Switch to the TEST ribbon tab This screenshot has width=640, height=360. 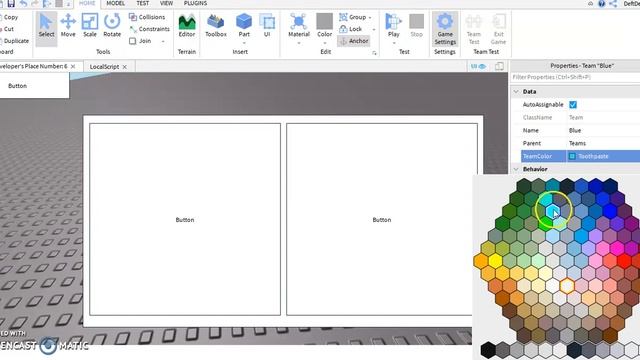(142, 3)
